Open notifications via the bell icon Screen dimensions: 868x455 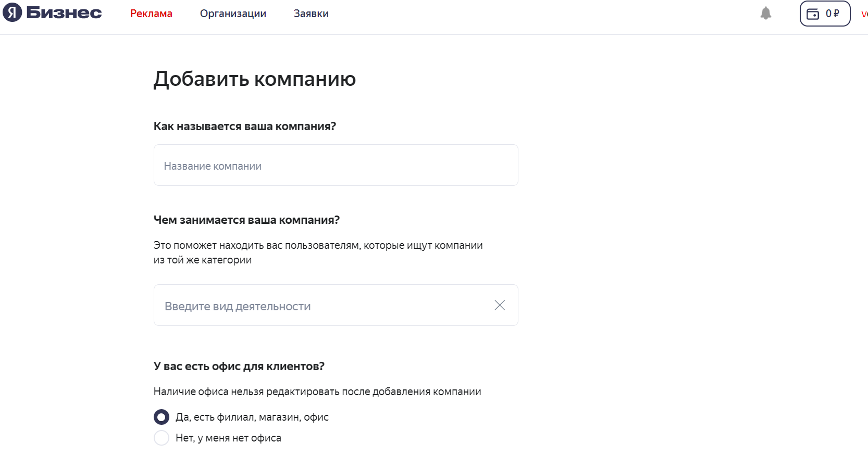point(765,14)
